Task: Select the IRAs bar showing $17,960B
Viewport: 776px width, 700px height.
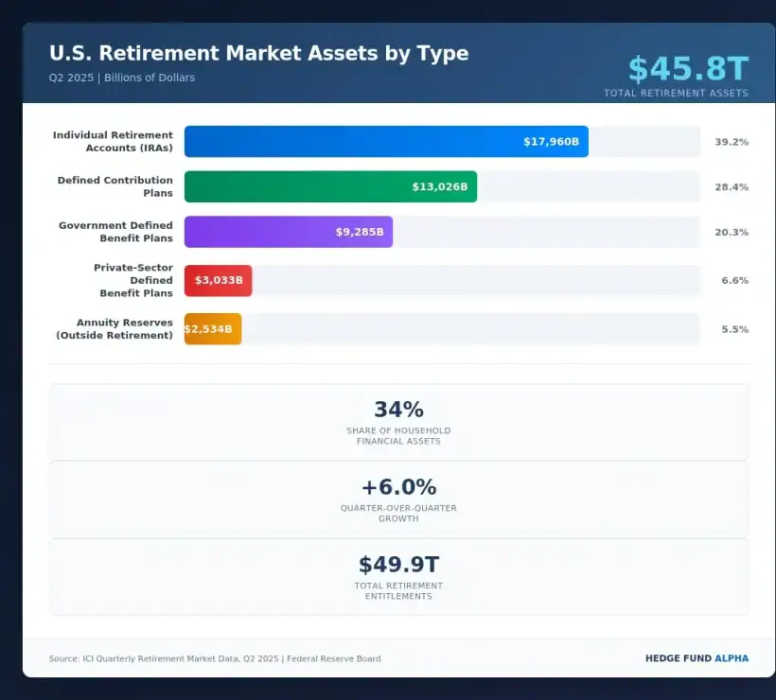Action: pos(386,141)
